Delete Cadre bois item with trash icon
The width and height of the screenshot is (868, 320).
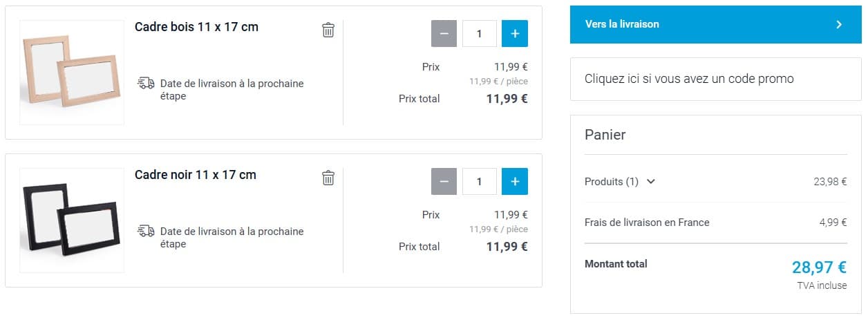point(328,30)
